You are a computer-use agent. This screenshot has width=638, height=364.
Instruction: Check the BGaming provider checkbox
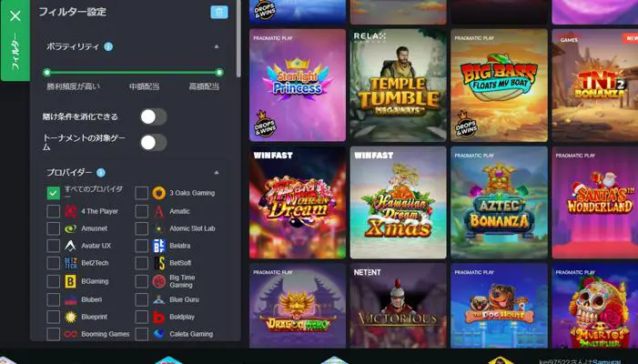[x=53, y=281]
